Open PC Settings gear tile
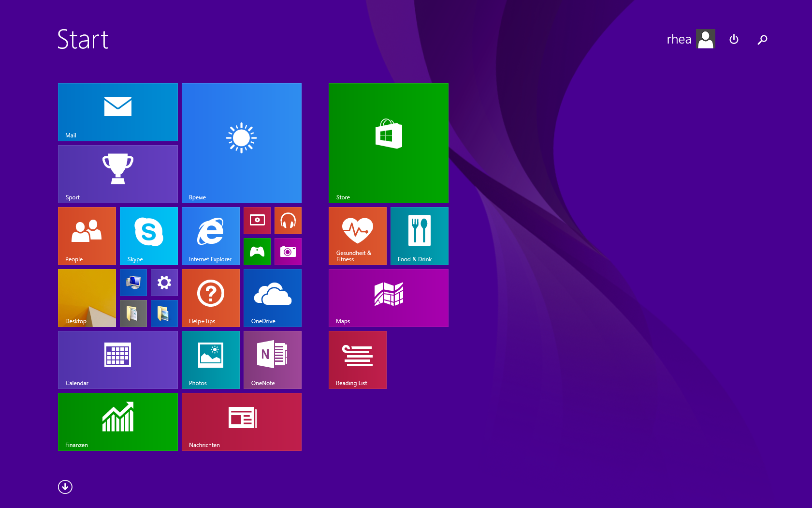The image size is (812, 508). 164,283
